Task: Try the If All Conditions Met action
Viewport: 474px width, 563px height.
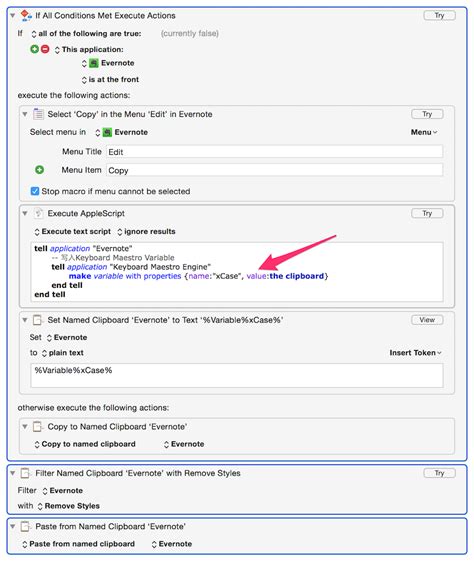Action: point(440,15)
